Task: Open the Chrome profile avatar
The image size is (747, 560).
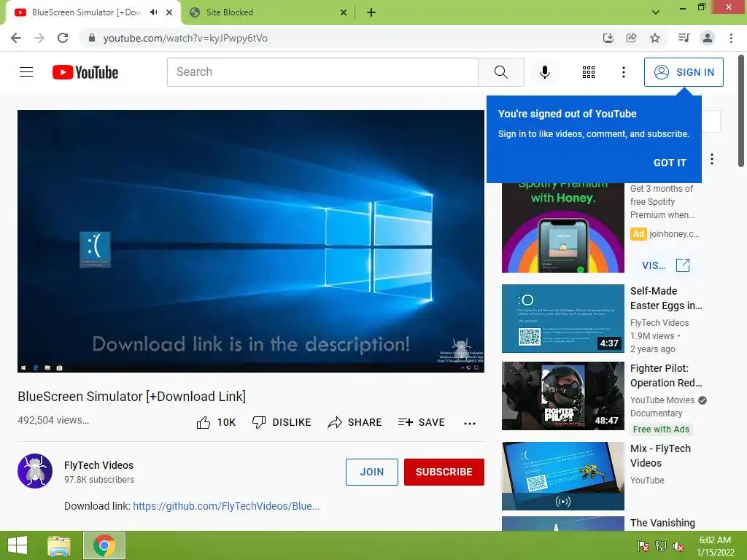Action: (708, 38)
